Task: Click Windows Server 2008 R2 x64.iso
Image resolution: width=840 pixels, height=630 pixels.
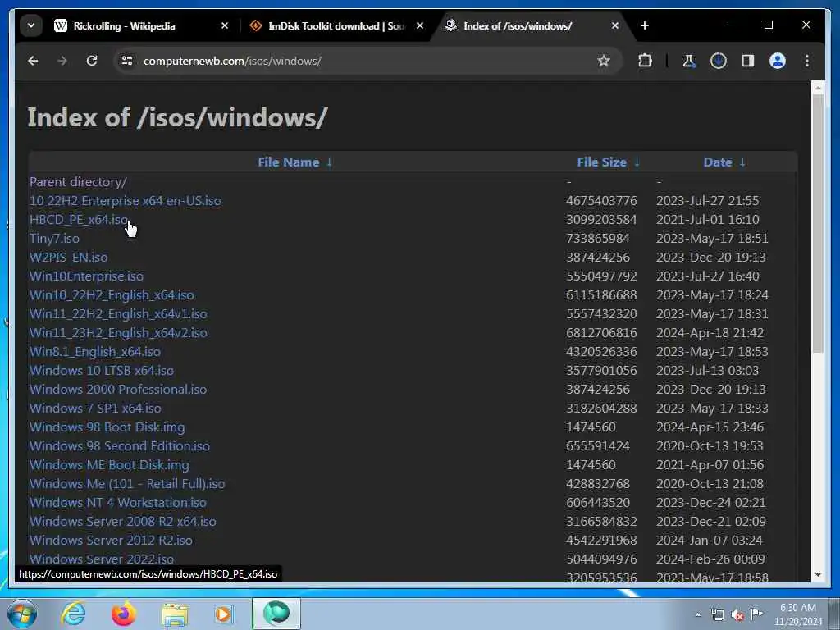Action: click(x=123, y=521)
